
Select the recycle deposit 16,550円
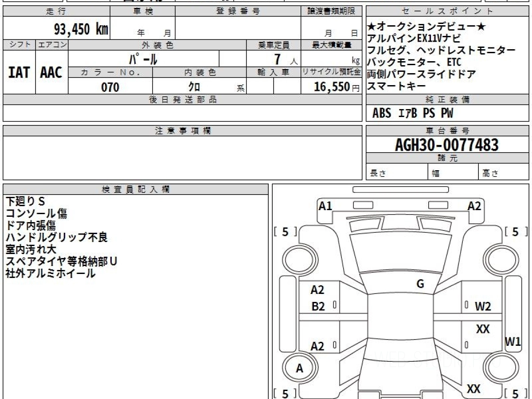(337, 87)
